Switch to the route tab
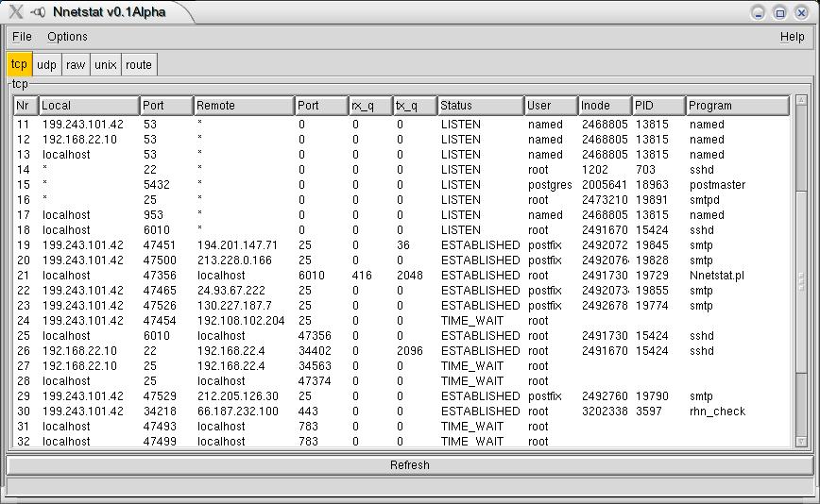Image resolution: width=820 pixels, height=504 pixels. [138, 65]
